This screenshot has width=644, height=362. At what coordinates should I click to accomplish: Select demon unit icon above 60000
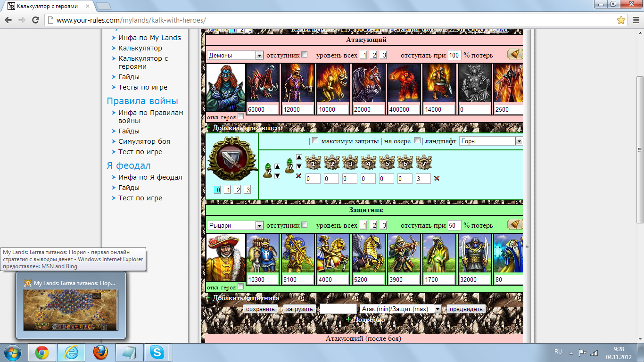263,83
